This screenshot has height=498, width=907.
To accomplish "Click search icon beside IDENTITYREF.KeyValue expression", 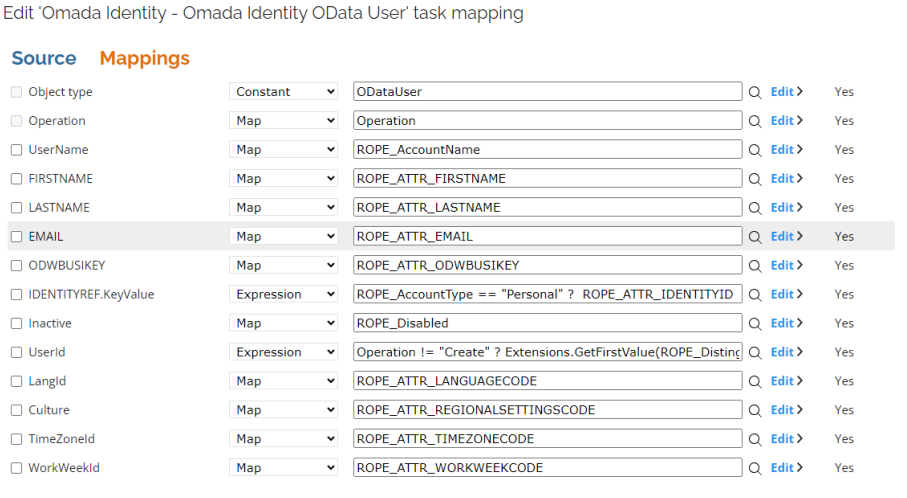I will point(755,295).
